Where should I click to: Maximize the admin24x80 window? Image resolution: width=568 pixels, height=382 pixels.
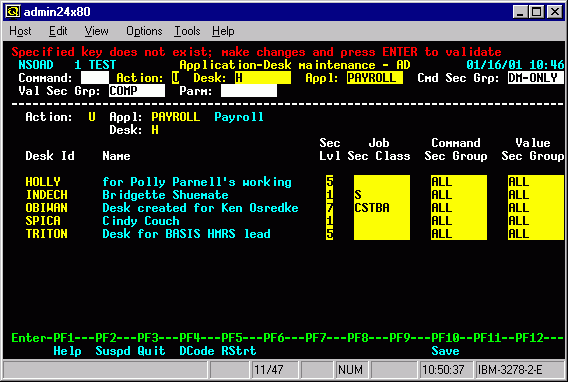536,12
